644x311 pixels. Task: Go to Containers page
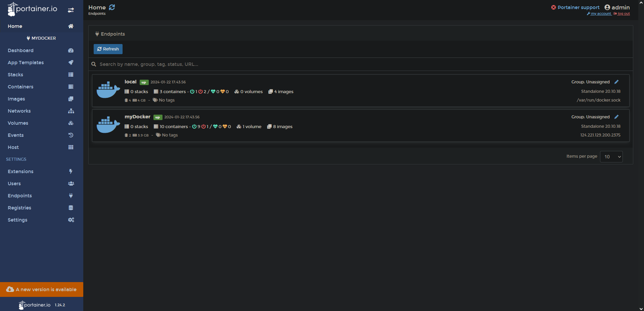[x=42, y=87]
